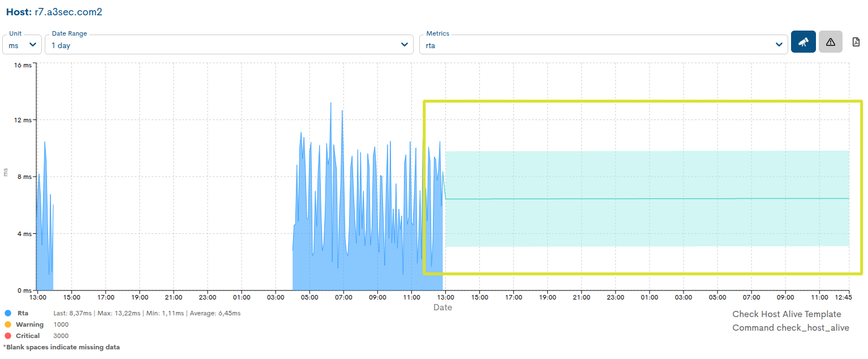Viewport: 868px width, 359px height.
Task: Select the Warning legend label
Action: pyautogui.click(x=29, y=324)
